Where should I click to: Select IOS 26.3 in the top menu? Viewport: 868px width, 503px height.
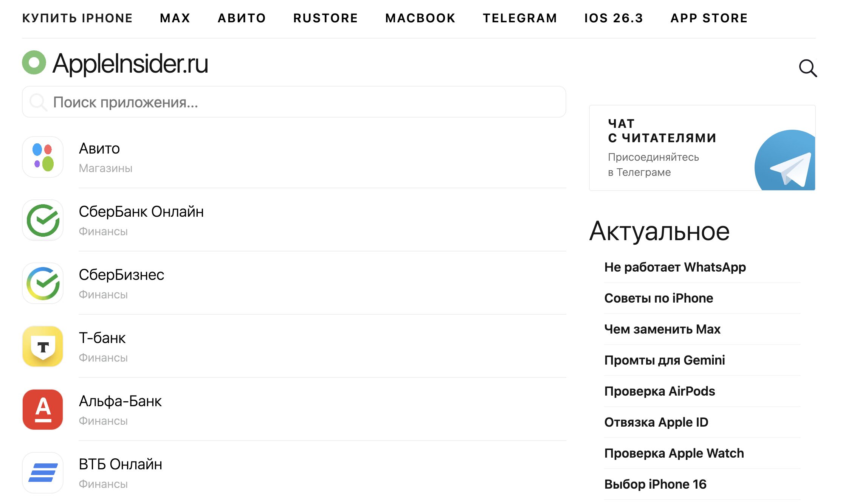(613, 18)
